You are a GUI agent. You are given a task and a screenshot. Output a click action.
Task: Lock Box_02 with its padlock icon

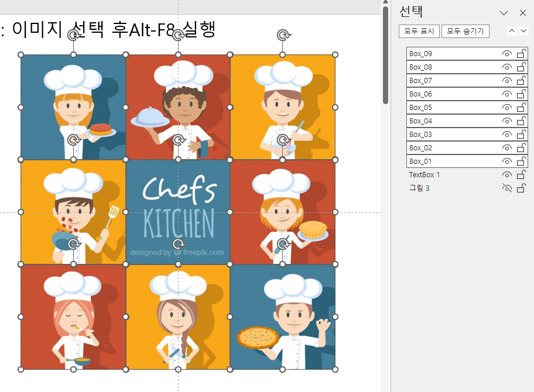point(521,147)
